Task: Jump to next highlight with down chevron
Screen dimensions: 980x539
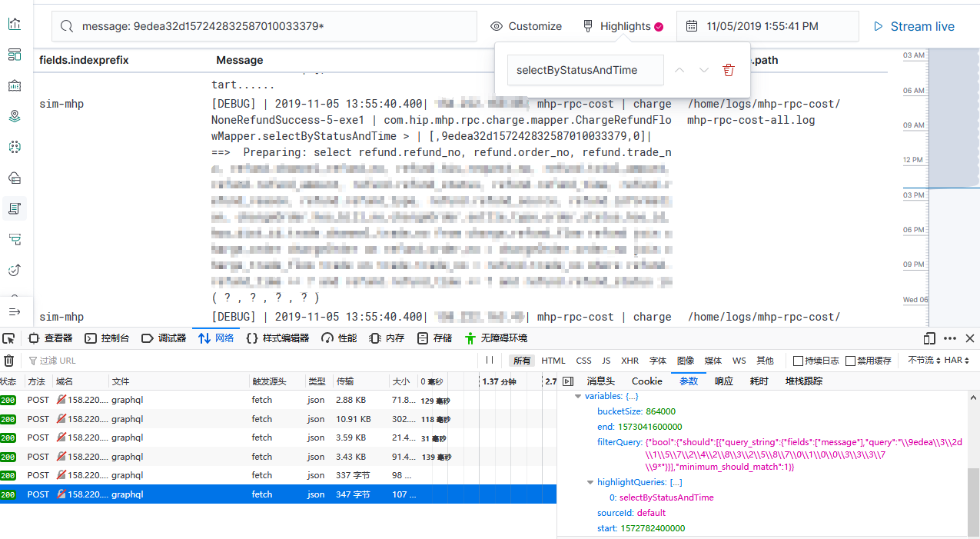Action: (x=704, y=70)
